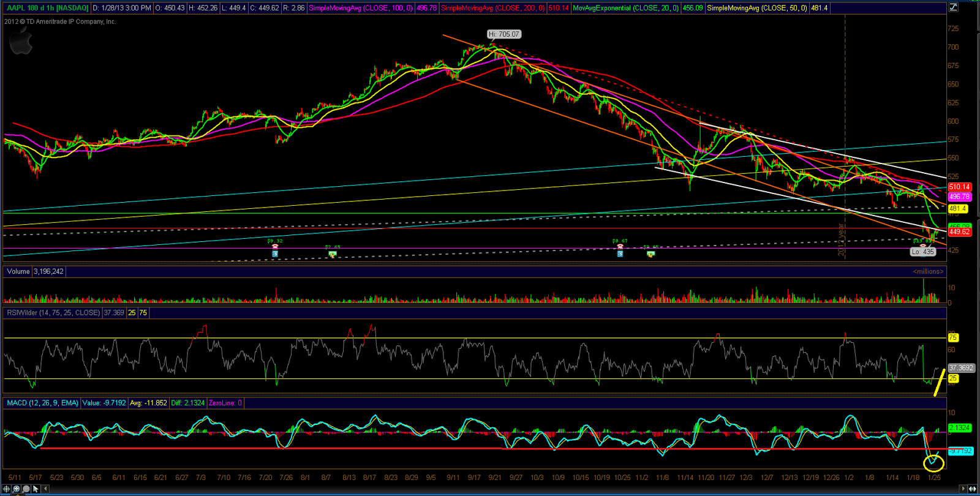Click the MACD (12, 26, 9, EMA) label

pos(43,403)
